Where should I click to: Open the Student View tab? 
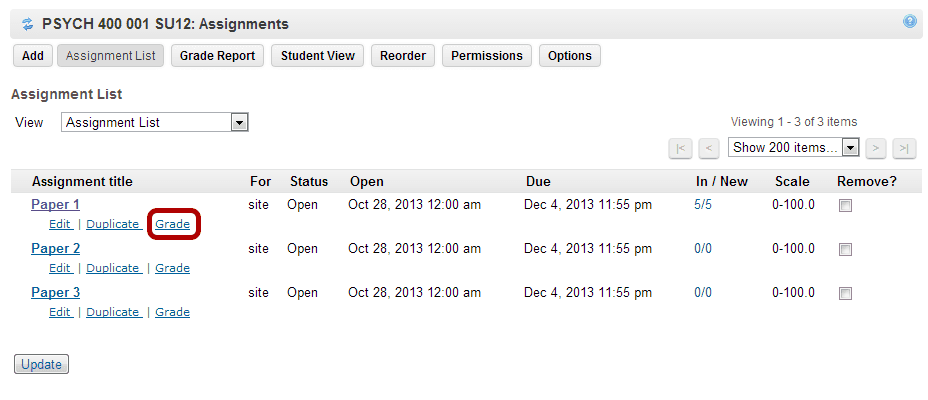click(318, 56)
